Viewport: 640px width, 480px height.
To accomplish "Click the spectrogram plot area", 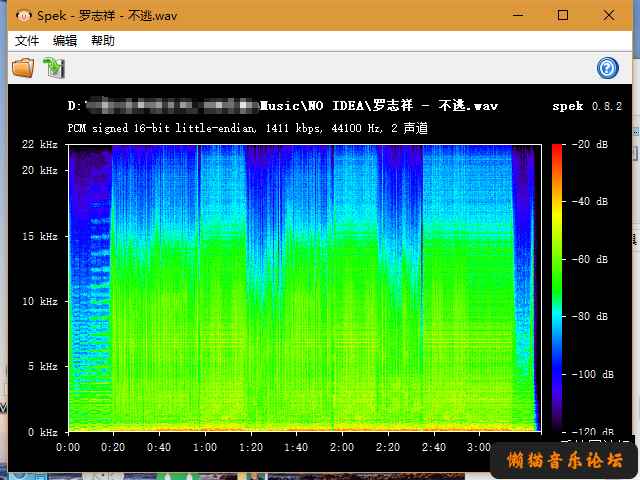I will (x=304, y=288).
